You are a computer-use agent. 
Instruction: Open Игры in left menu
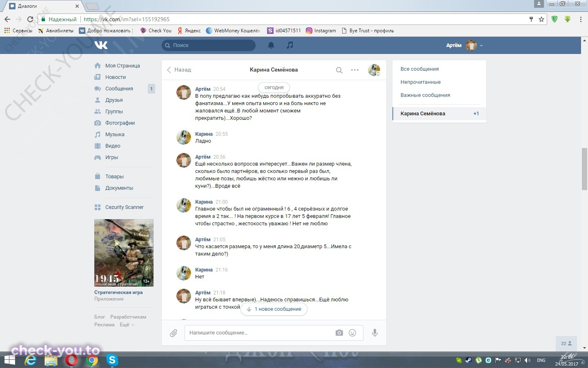click(x=111, y=157)
